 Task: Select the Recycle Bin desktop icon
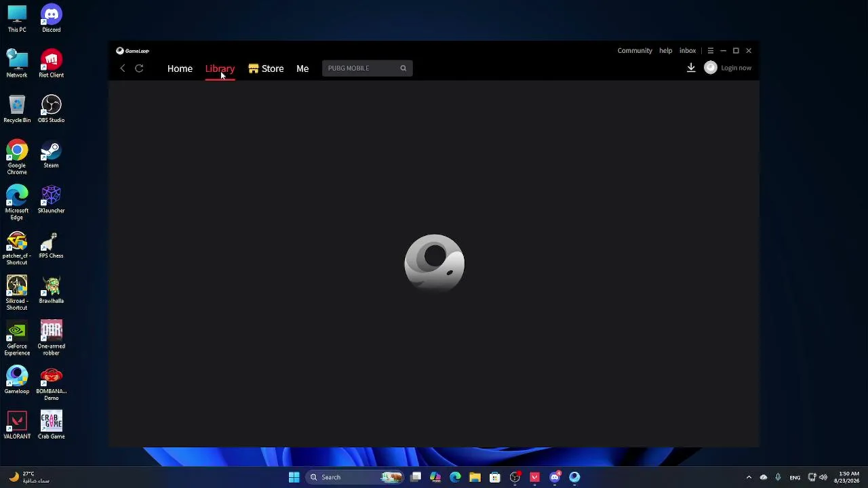(x=17, y=109)
